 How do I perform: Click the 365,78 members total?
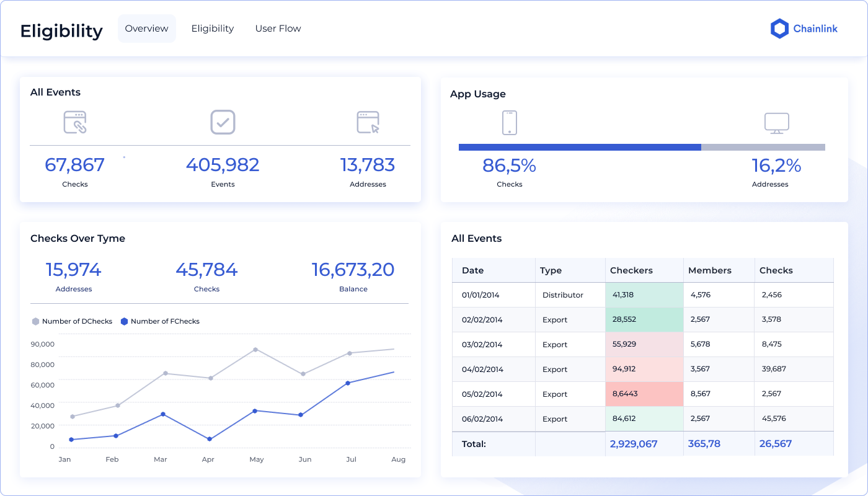click(704, 444)
